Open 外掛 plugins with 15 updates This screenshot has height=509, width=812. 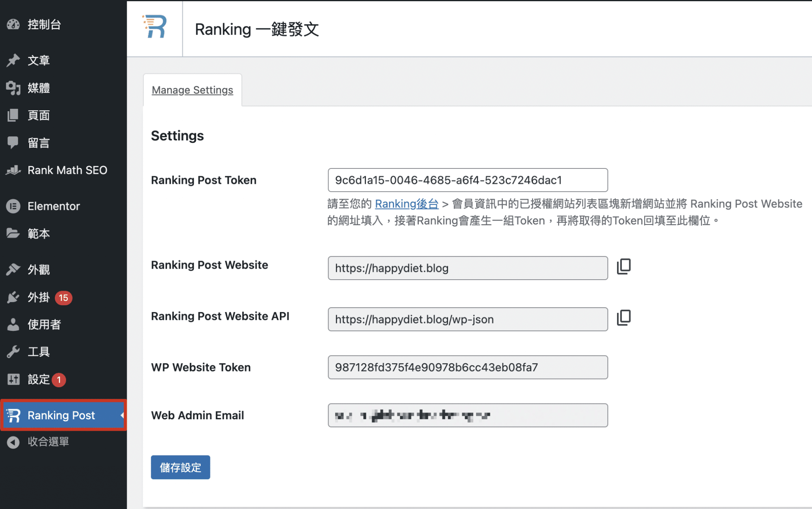pos(39,298)
